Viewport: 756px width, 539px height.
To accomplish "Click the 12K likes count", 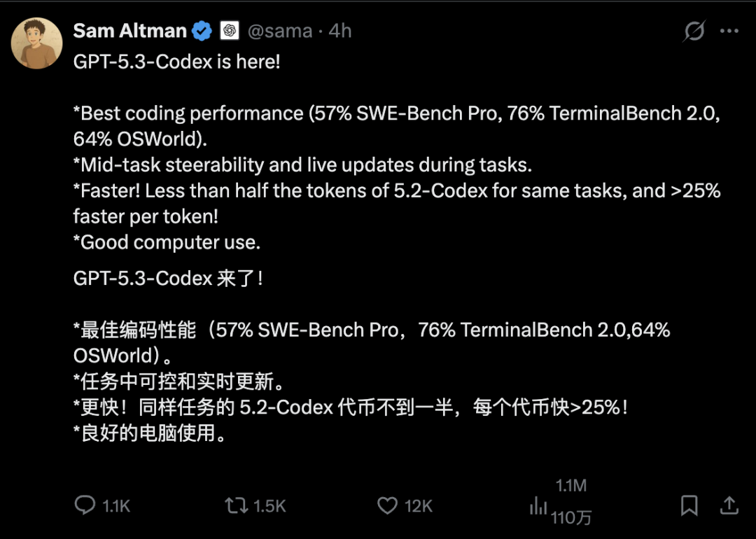I will (x=419, y=506).
